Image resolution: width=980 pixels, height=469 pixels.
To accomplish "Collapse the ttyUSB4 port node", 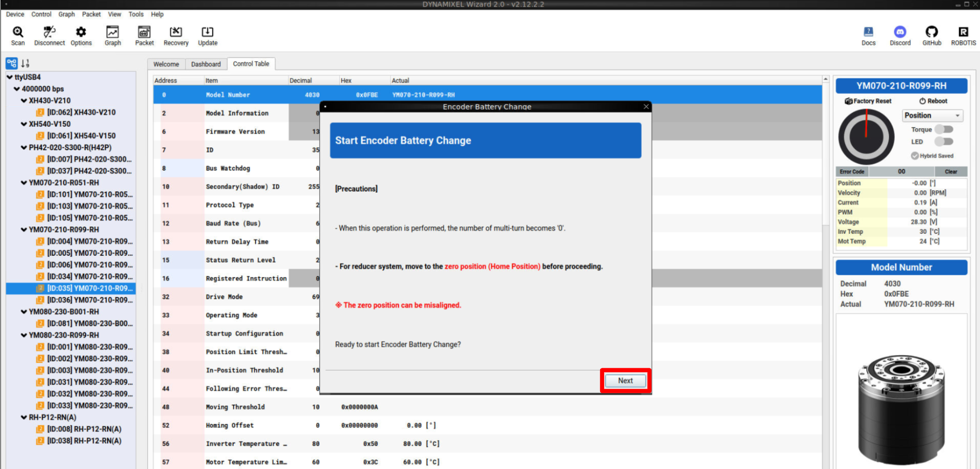I will (x=10, y=77).
